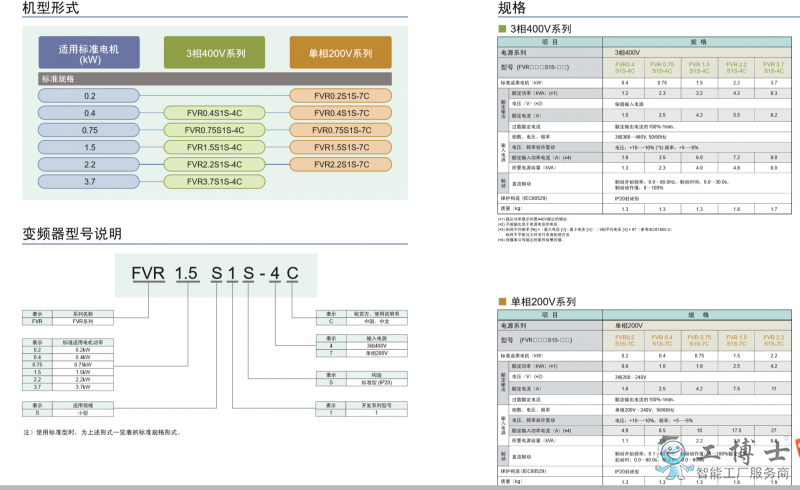Select model FVR0.4S1S-7C orange pill
This screenshot has width=800, height=490.
[341, 113]
